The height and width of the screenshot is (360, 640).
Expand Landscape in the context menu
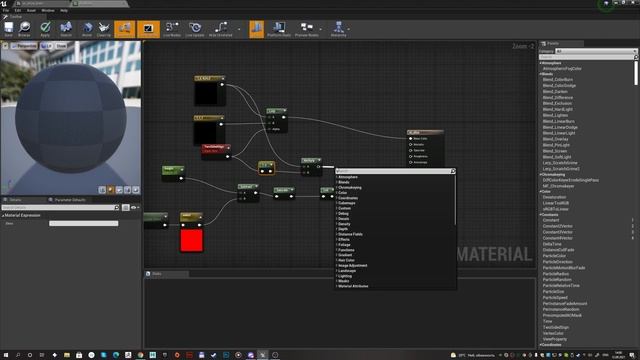click(x=347, y=271)
